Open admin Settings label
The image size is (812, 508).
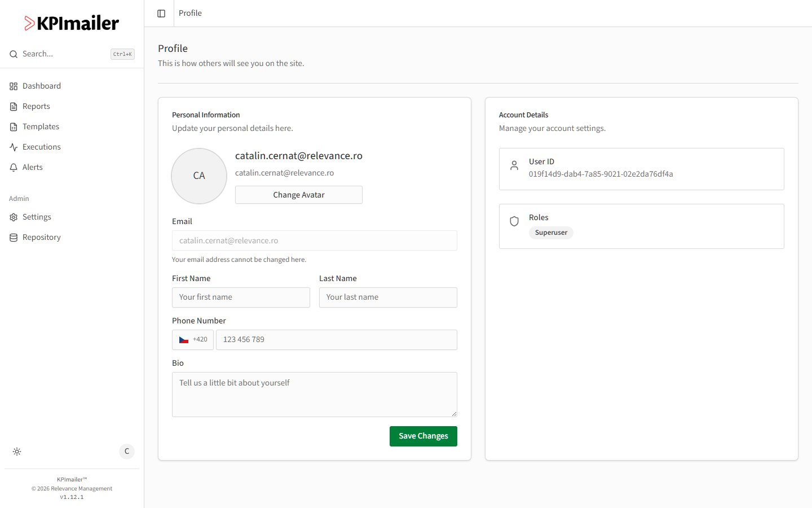[37, 217]
